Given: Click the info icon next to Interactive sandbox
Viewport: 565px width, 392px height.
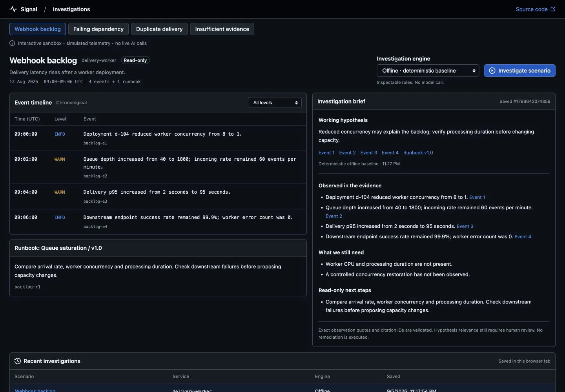Looking at the screenshot, I should click(x=12, y=43).
